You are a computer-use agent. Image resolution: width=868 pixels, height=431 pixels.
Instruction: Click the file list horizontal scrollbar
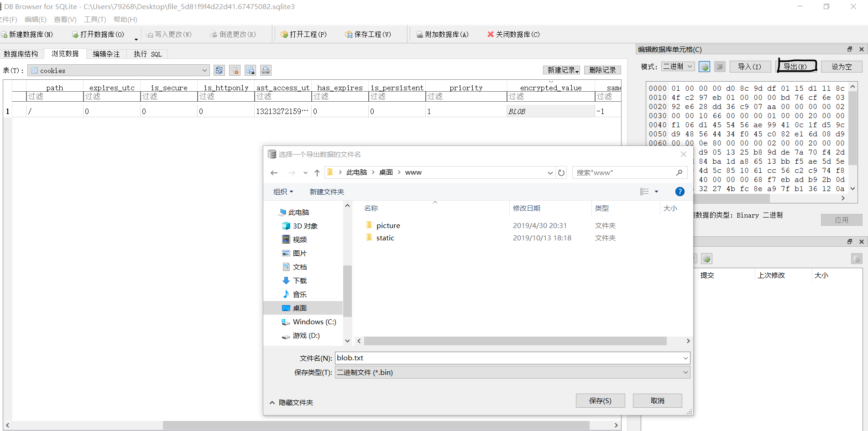pyautogui.click(x=515, y=341)
